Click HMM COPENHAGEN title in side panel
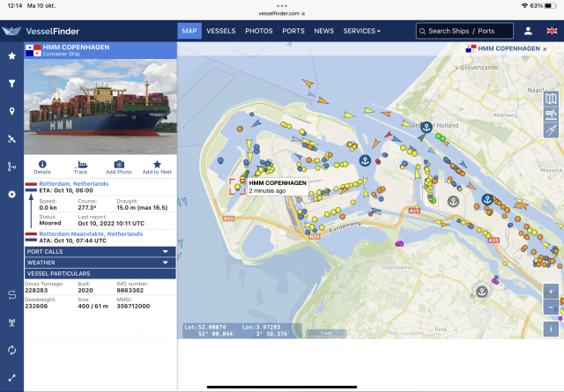The image size is (564, 392). click(x=77, y=47)
